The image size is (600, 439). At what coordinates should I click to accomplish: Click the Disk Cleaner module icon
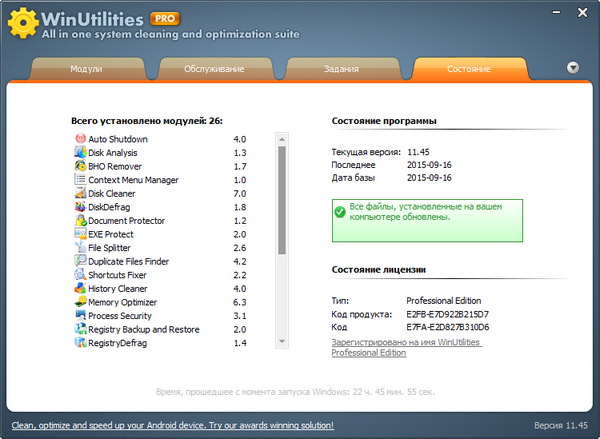(x=80, y=194)
